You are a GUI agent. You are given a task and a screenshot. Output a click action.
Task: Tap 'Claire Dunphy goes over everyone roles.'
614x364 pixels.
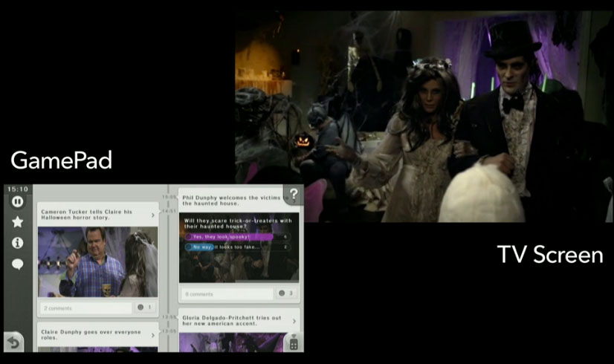click(x=91, y=334)
